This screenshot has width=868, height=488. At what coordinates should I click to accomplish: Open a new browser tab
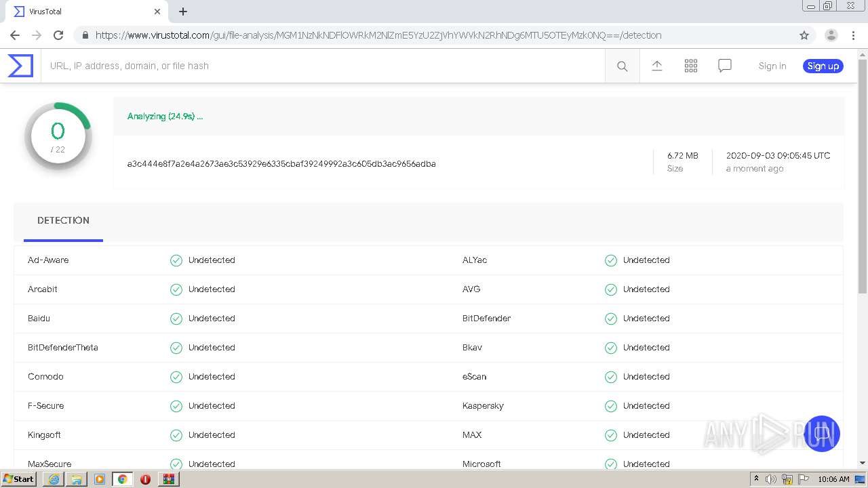[182, 12]
